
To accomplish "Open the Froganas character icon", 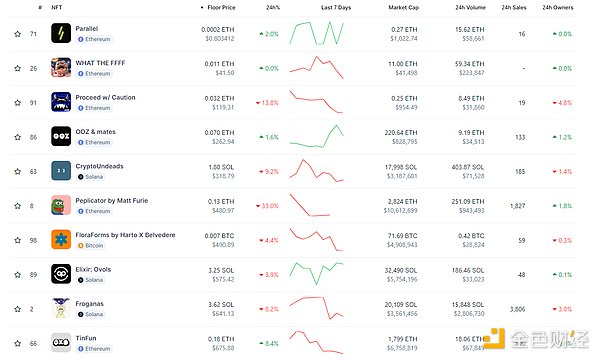I will 61,308.
